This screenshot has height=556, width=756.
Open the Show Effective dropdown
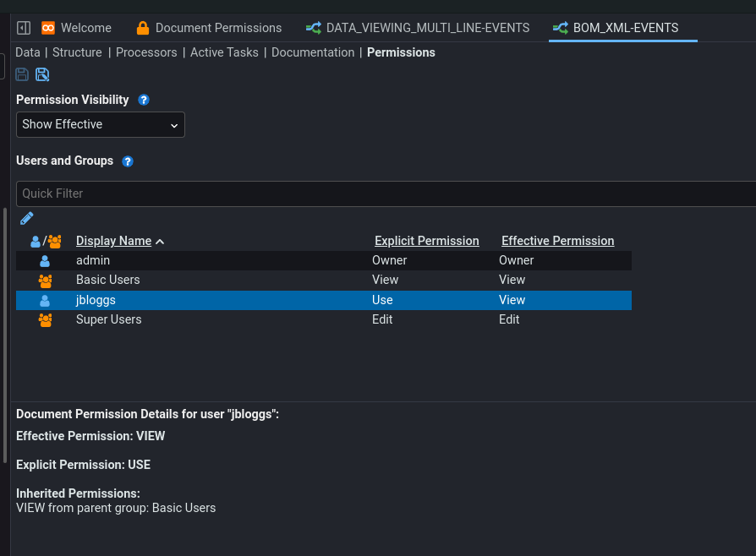click(100, 124)
